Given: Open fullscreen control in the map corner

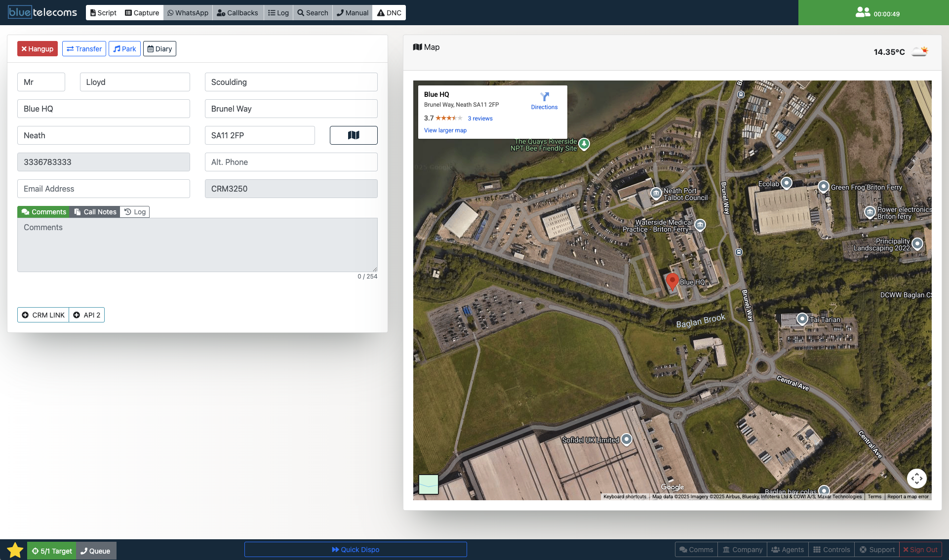Looking at the screenshot, I should click(917, 478).
